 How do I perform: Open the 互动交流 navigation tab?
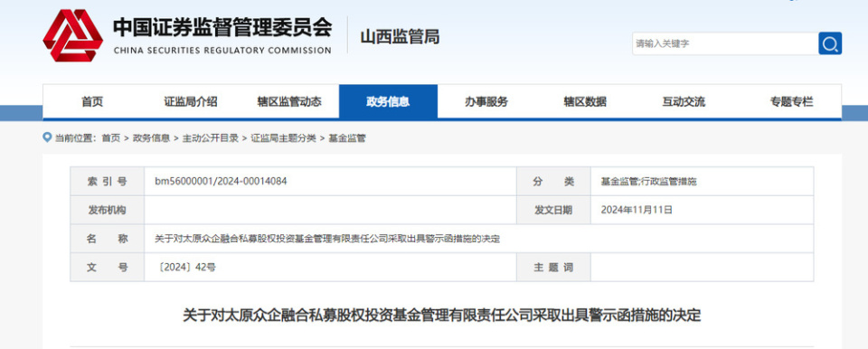(x=684, y=102)
